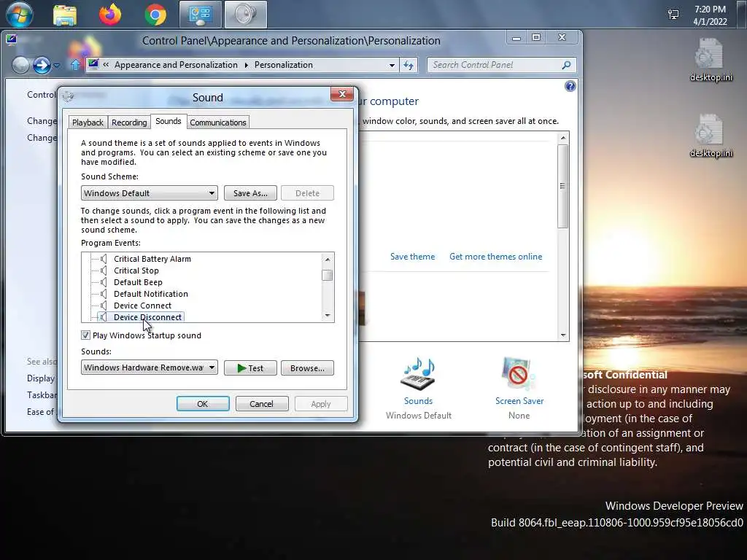Cancel the Sound dialog
This screenshot has height=560, width=747.
(x=262, y=404)
